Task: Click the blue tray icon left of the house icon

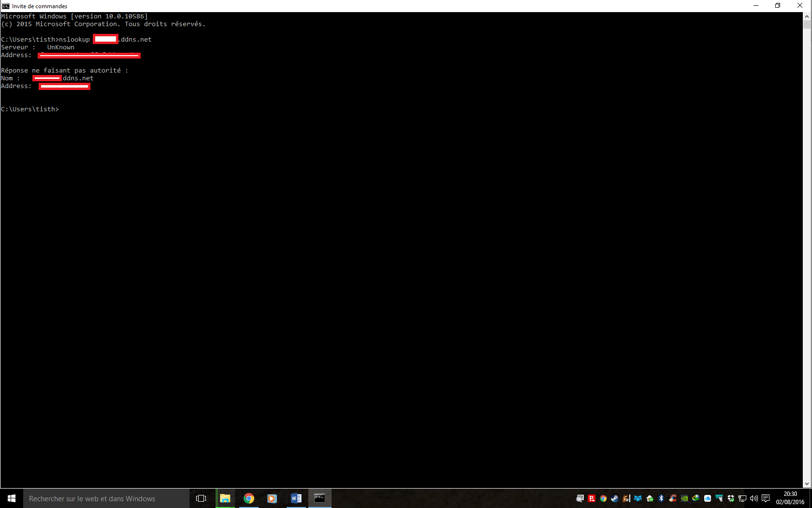Action: click(x=638, y=498)
